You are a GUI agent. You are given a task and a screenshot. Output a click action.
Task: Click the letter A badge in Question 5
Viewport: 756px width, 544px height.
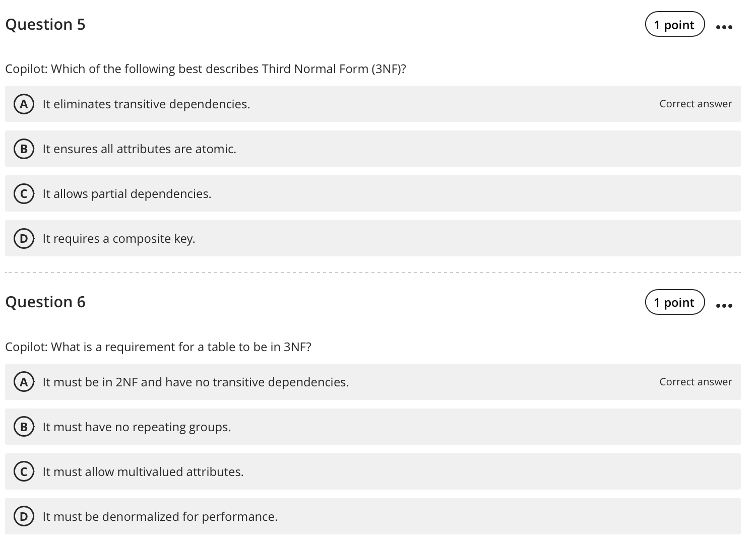[24, 104]
